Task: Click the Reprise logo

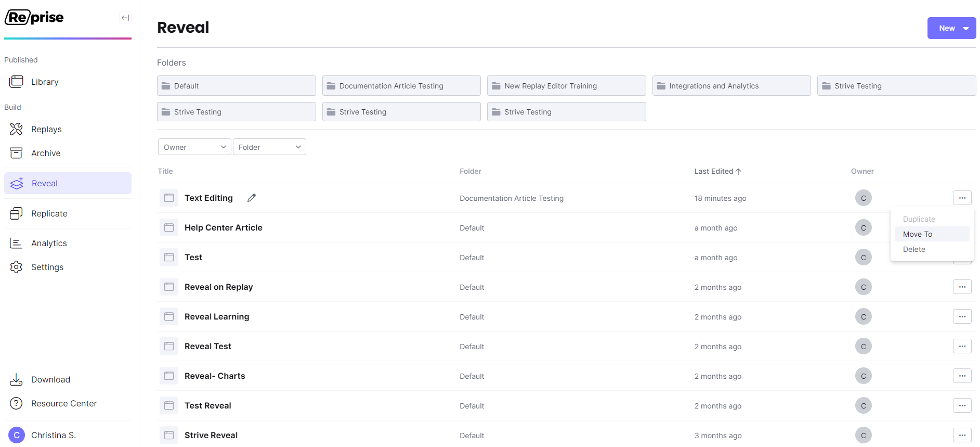Action: (34, 18)
